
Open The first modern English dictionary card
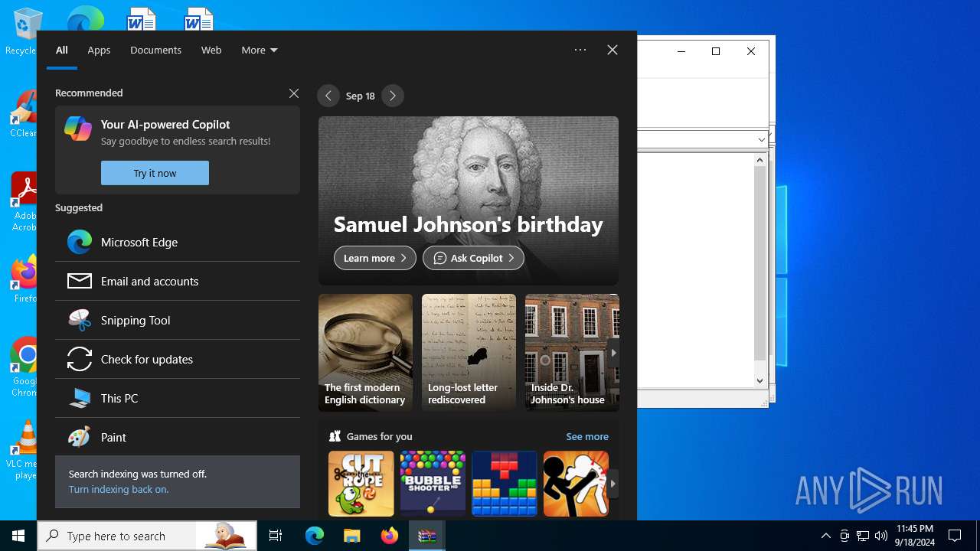(365, 353)
